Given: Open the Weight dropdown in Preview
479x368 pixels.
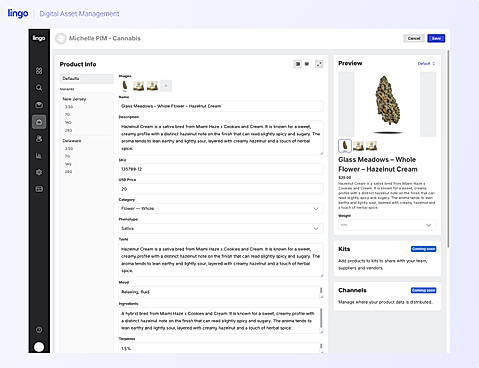Looking at the screenshot, I should coord(387,225).
